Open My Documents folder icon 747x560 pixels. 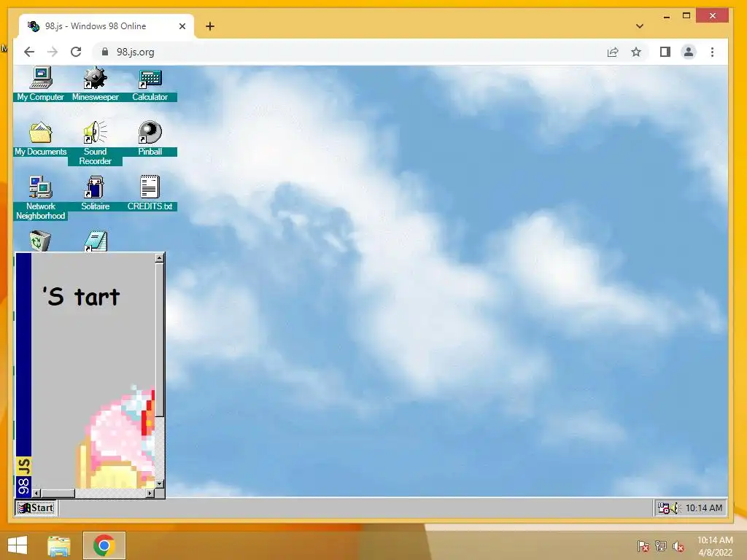point(41,139)
